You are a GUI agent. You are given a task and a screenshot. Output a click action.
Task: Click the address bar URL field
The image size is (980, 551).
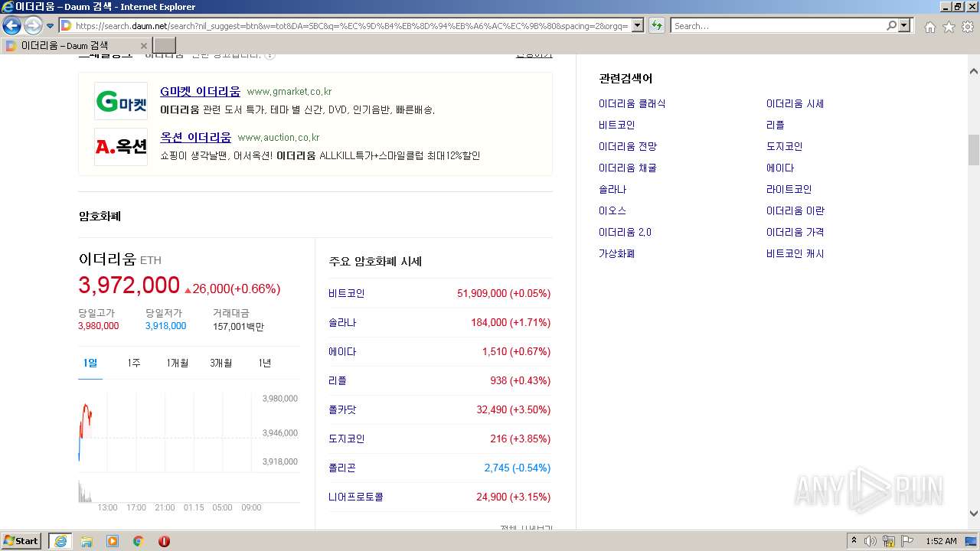[351, 25]
